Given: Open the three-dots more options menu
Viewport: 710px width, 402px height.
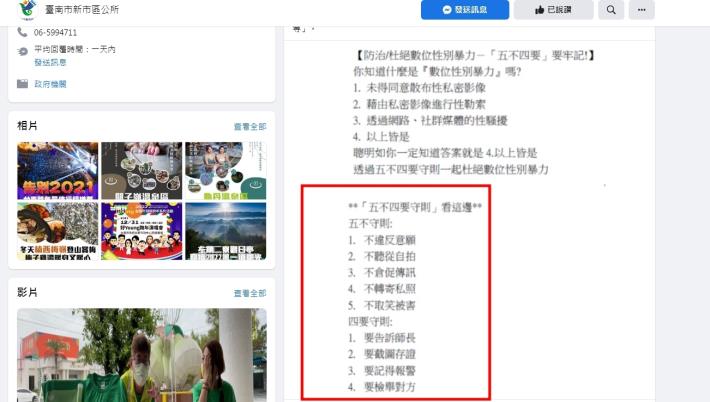Looking at the screenshot, I should 642,10.
